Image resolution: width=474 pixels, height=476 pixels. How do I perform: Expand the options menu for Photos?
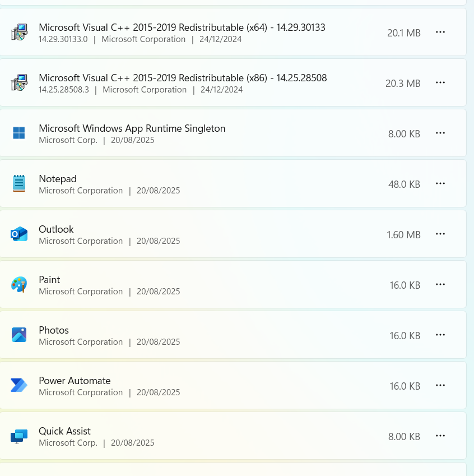tap(440, 335)
